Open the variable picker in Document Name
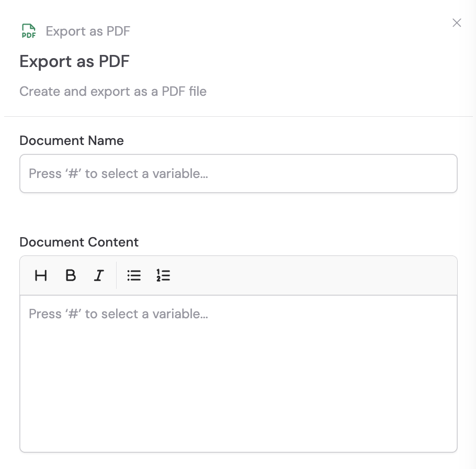 coord(239,173)
